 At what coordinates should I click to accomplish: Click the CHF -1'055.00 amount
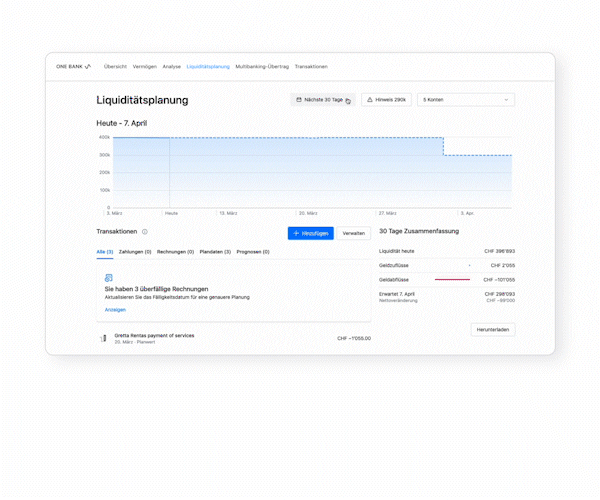354,338
